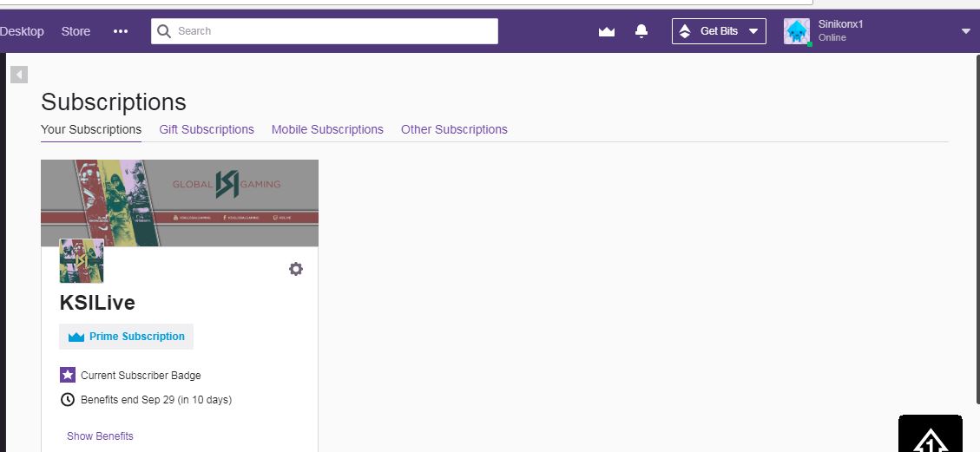
Task: Click the three-dots more menu
Action: [121, 31]
